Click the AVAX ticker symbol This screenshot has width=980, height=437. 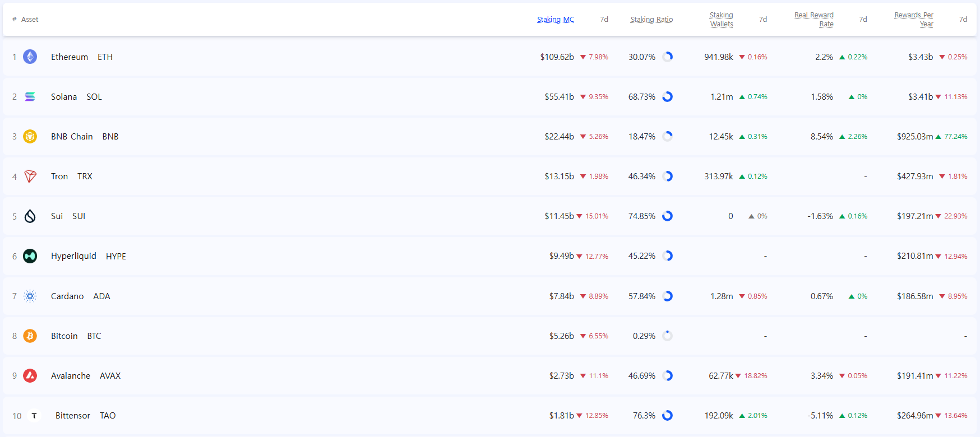coord(110,376)
